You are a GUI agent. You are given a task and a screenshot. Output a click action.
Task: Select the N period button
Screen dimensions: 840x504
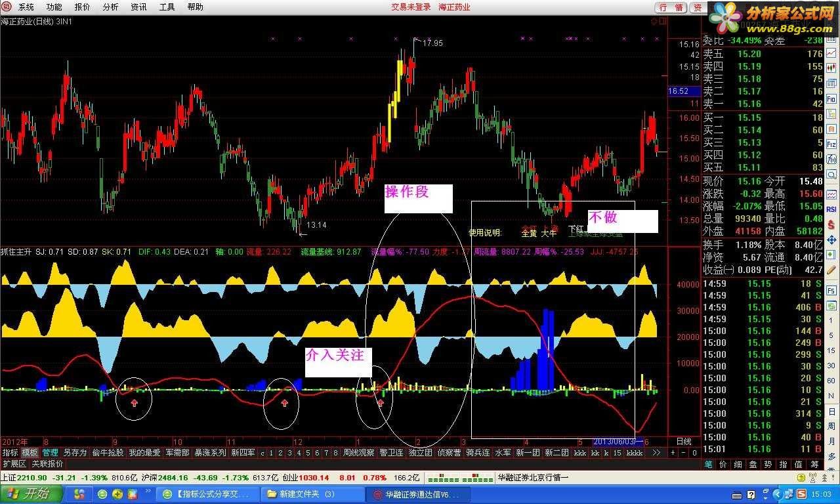click(831, 396)
